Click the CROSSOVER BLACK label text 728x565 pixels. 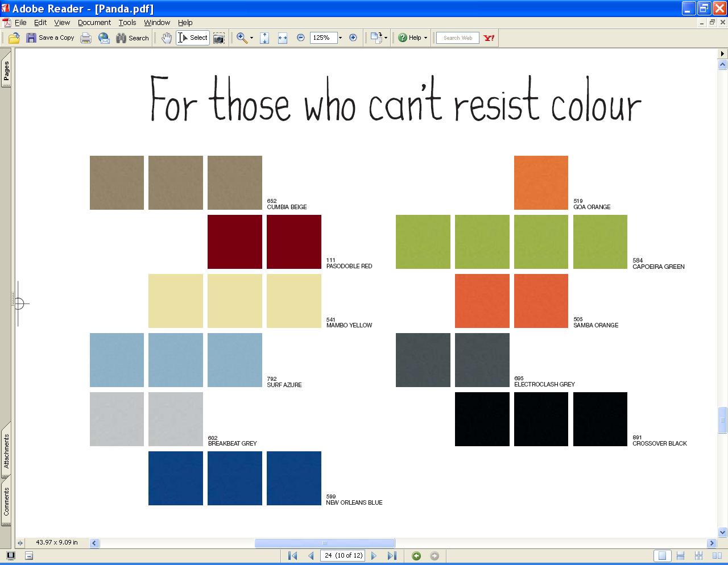(x=660, y=443)
